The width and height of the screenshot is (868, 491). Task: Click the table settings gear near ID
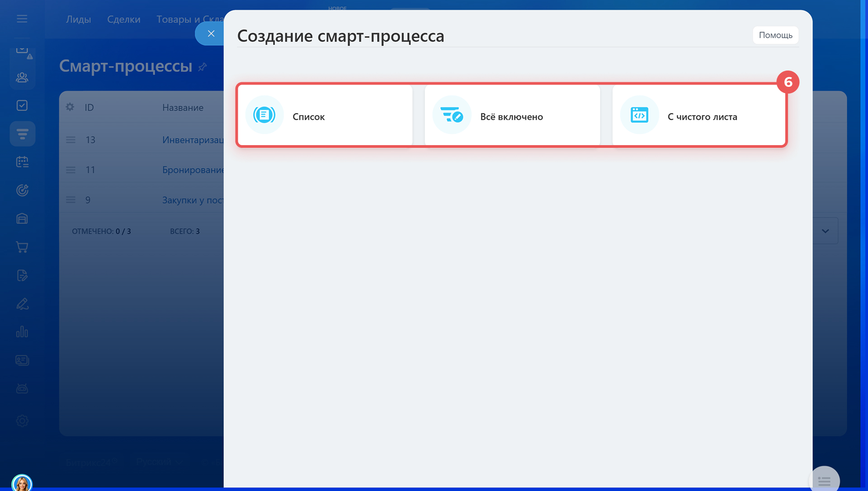70,107
